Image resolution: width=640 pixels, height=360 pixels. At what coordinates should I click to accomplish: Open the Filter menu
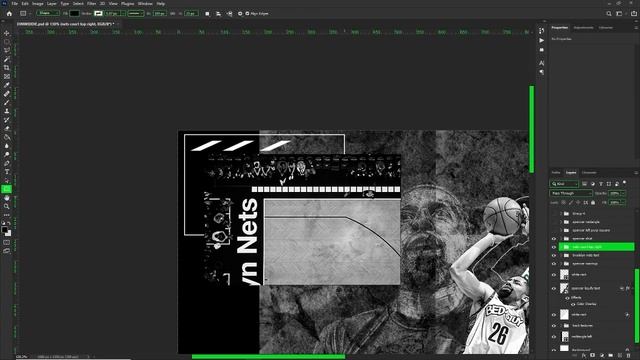click(x=91, y=4)
